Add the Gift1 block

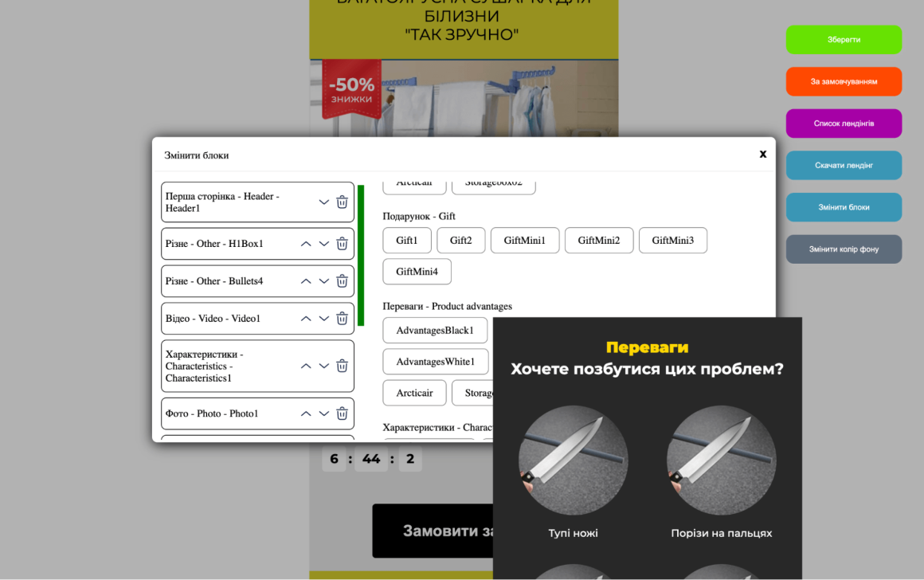point(406,240)
